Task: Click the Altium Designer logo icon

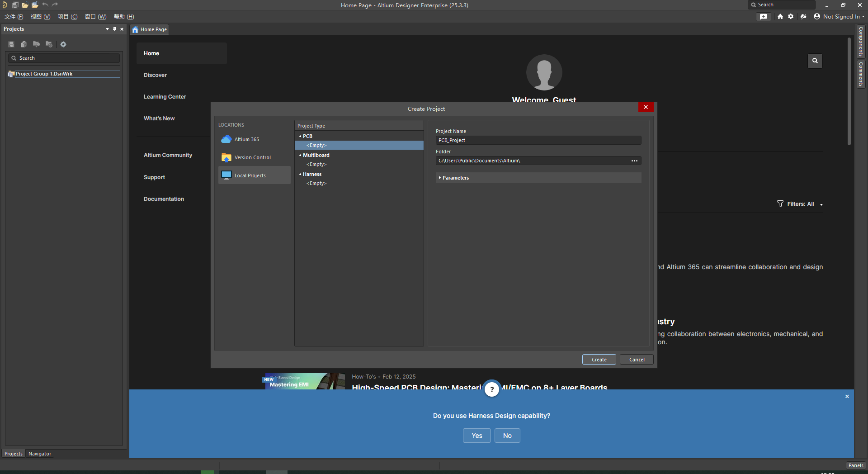Action: coord(5,5)
